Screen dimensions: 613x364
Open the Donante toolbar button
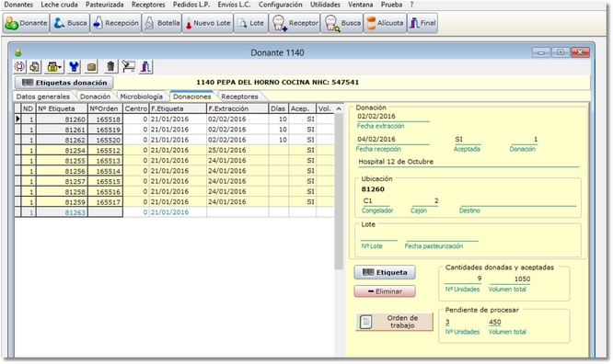26,23
